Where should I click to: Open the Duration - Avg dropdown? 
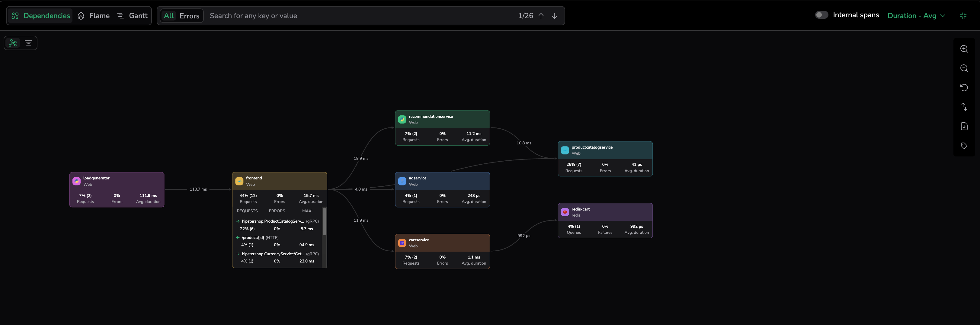(916, 16)
